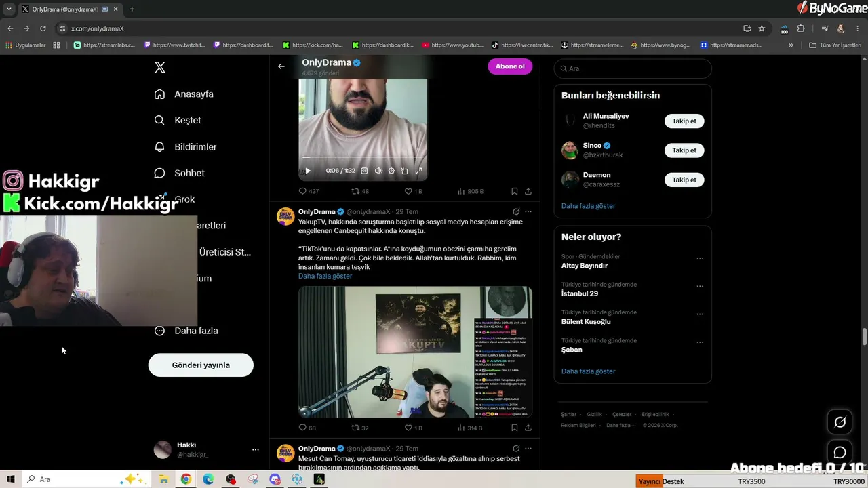Open options for the Altay Bayındır trend
This screenshot has height=488, width=868.
700,258
